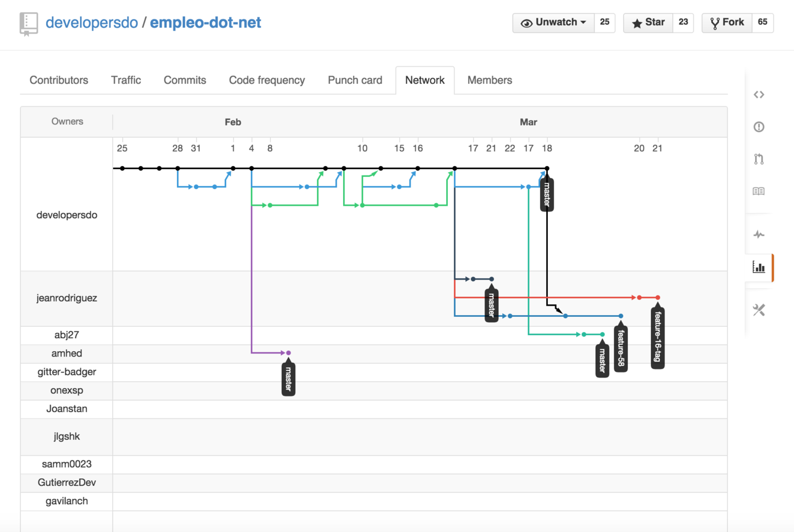Image resolution: width=794 pixels, height=532 pixels.
Task: Select the abj27 owner row
Action: pos(67,335)
